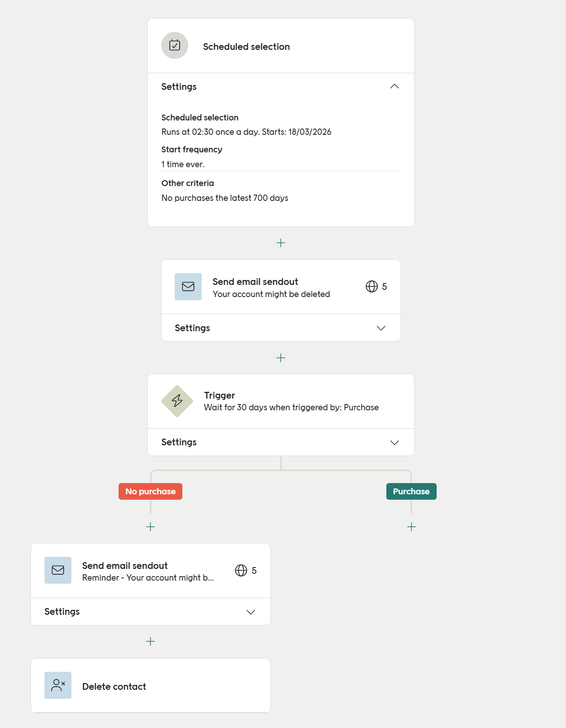
Task: Click the Delete contact person icon
Action: coord(58,685)
